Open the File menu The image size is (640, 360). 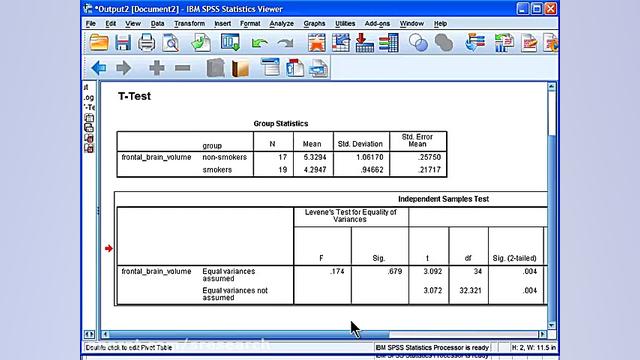coord(91,24)
